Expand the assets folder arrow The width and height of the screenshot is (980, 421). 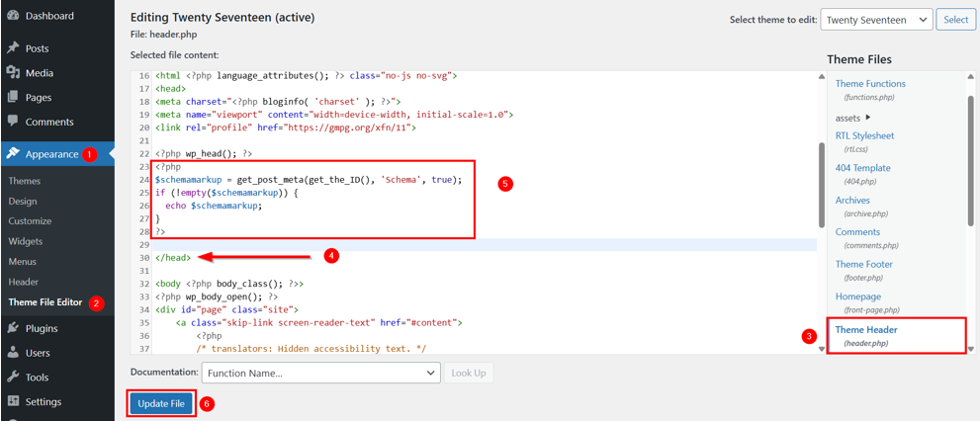(868, 118)
